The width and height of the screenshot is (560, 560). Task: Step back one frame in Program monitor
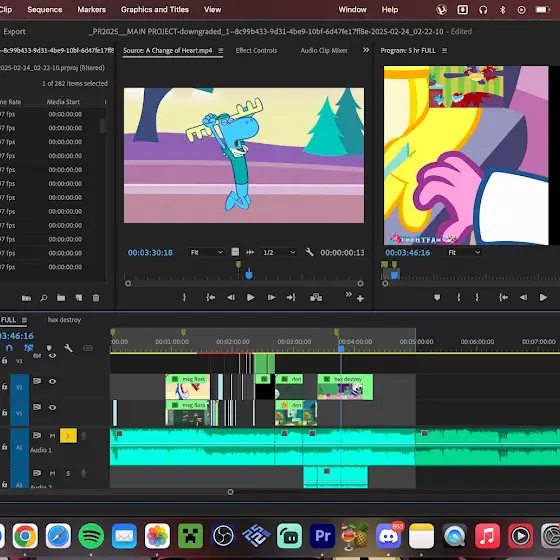[x=524, y=298]
